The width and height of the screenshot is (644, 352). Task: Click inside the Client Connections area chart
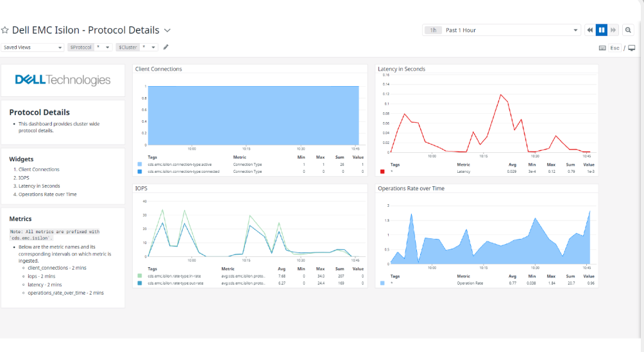point(253,116)
